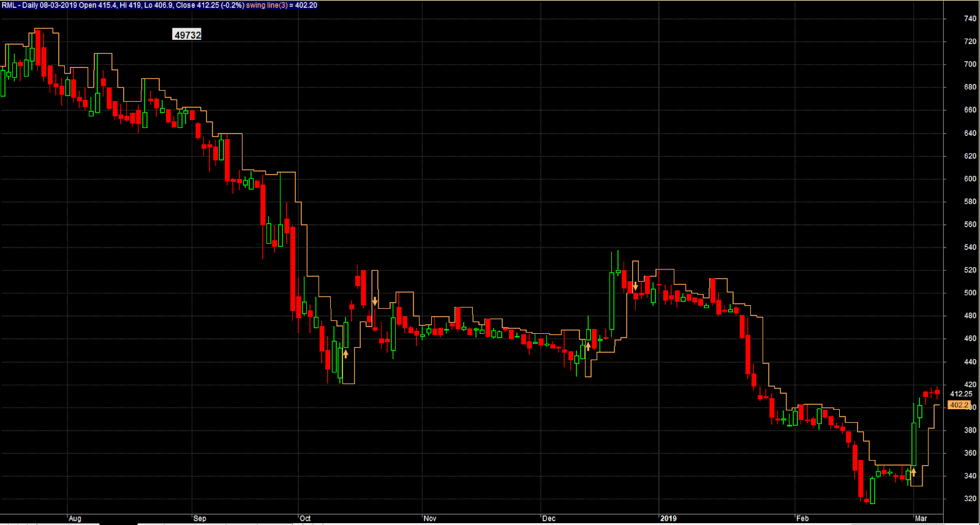Click the 340 price axis label
Viewport: 980px width, 525px height.
pyautogui.click(x=970, y=476)
